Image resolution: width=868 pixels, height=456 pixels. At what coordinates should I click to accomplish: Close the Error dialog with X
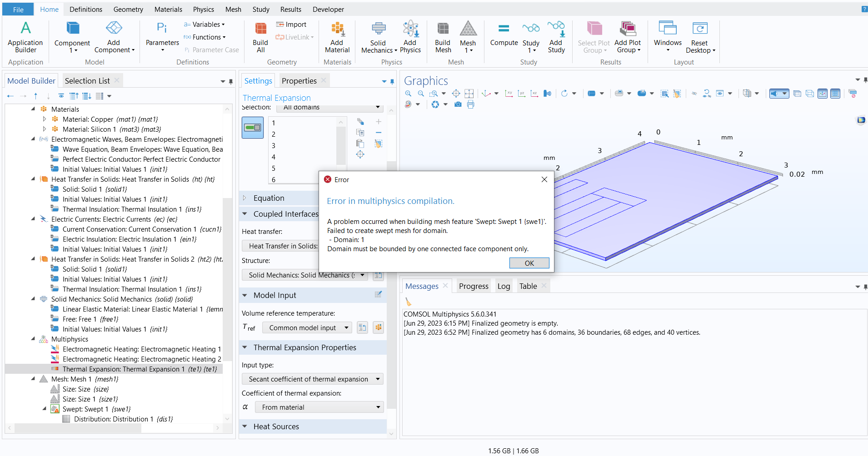(x=544, y=180)
